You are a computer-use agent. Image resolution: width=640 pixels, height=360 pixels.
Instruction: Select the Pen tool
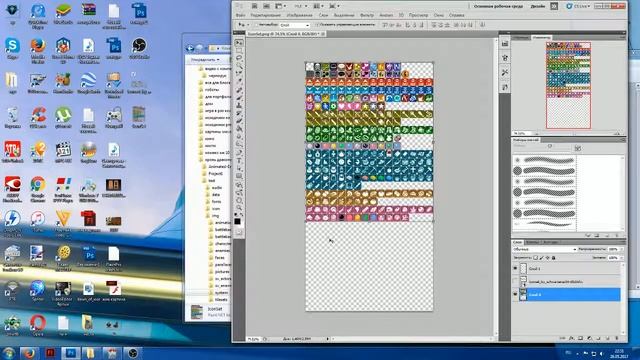click(239, 152)
